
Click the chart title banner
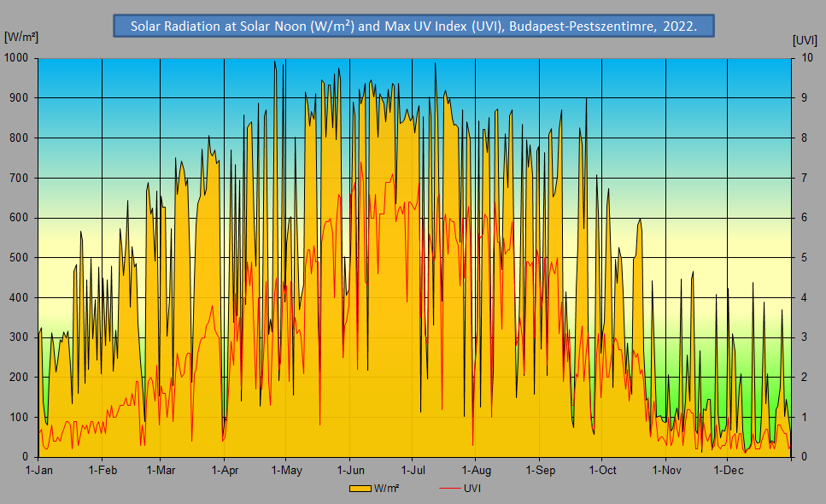pyautogui.click(x=413, y=26)
